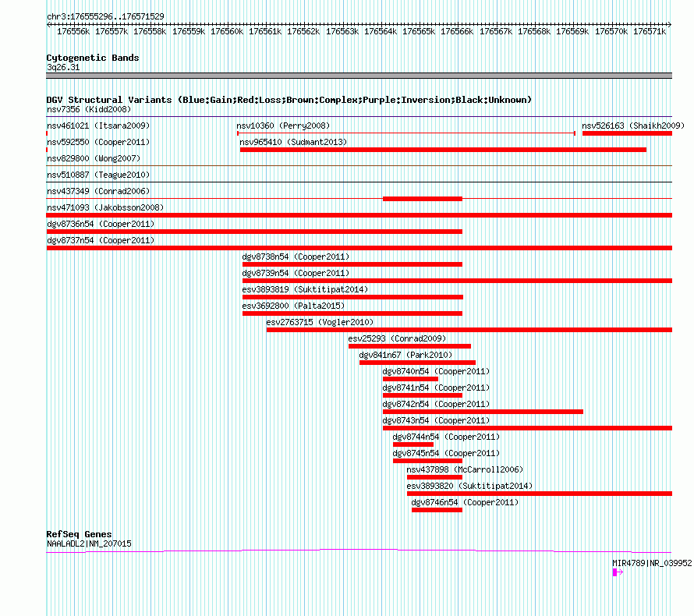Open nsv526163 (Shaikh2009) variant label

tap(633, 126)
